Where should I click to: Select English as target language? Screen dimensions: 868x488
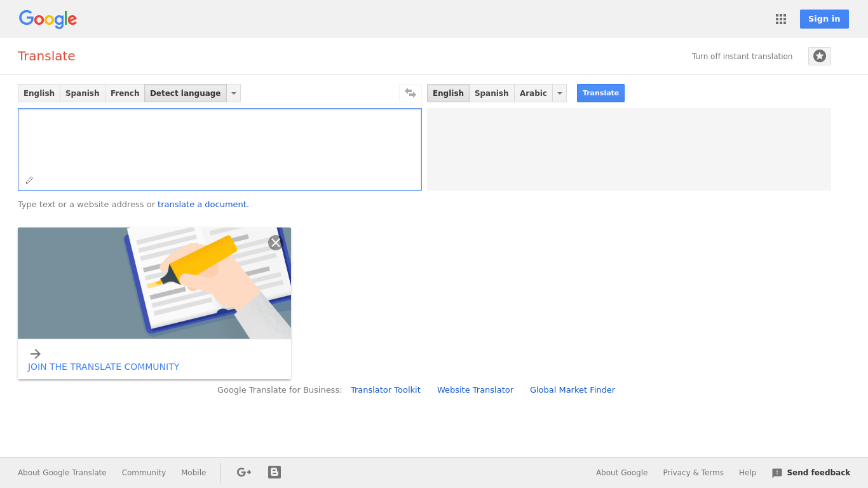tap(448, 93)
